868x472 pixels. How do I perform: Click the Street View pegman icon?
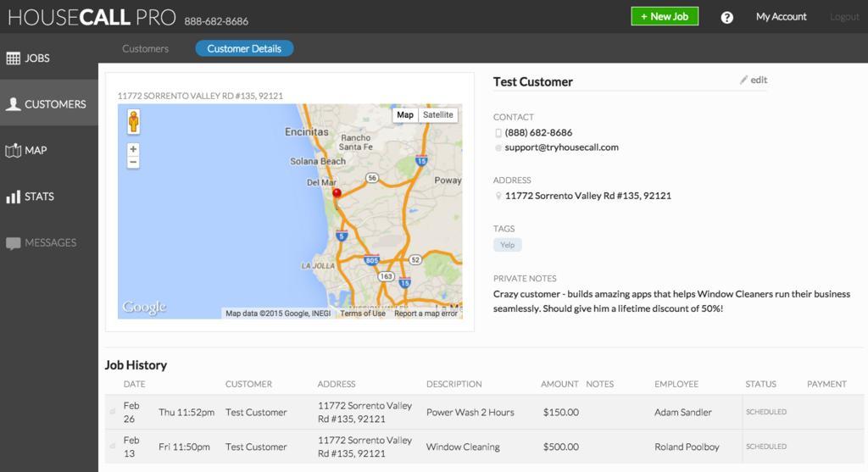[x=133, y=121]
